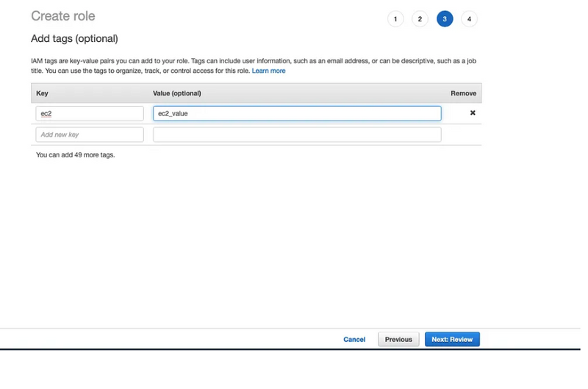Image resolution: width=588 pixels, height=389 pixels.
Task: Remove the ec2 tag with the X icon
Action: pyautogui.click(x=473, y=113)
